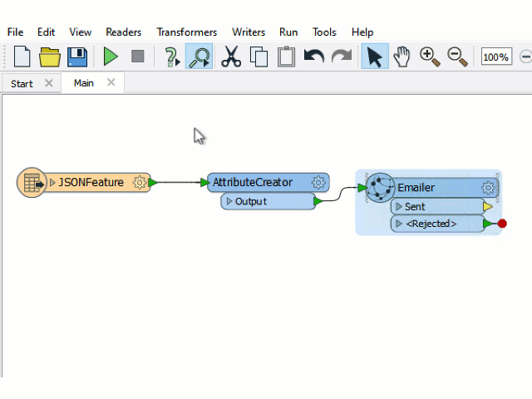
Task: Open the Writers menu
Action: point(249,32)
